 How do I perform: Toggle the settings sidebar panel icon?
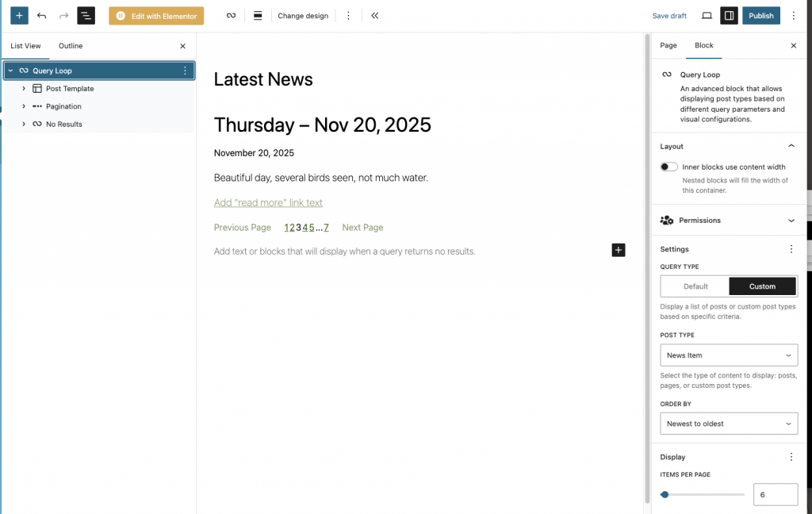(x=729, y=16)
